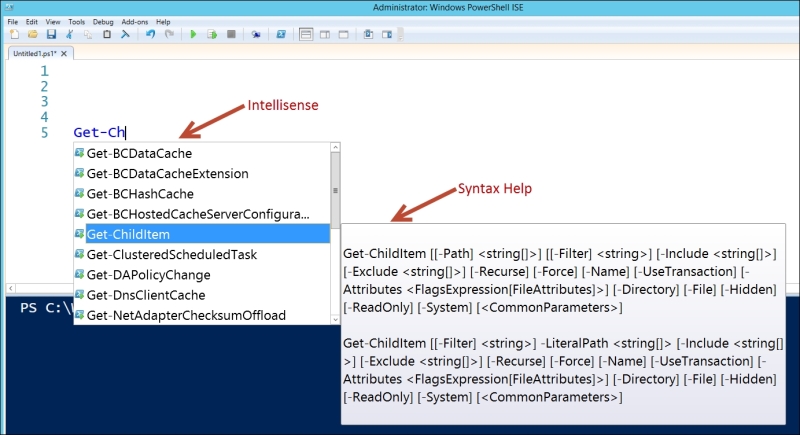This screenshot has height=435, width=800.
Task: Show script pane on the right layout
Action: pos(324,34)
